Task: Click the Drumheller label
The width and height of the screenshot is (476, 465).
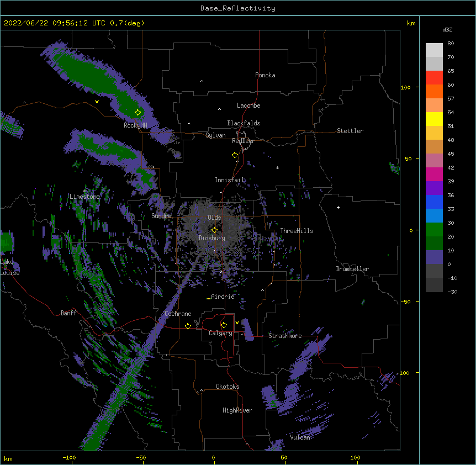Action: tap(352, 269)
